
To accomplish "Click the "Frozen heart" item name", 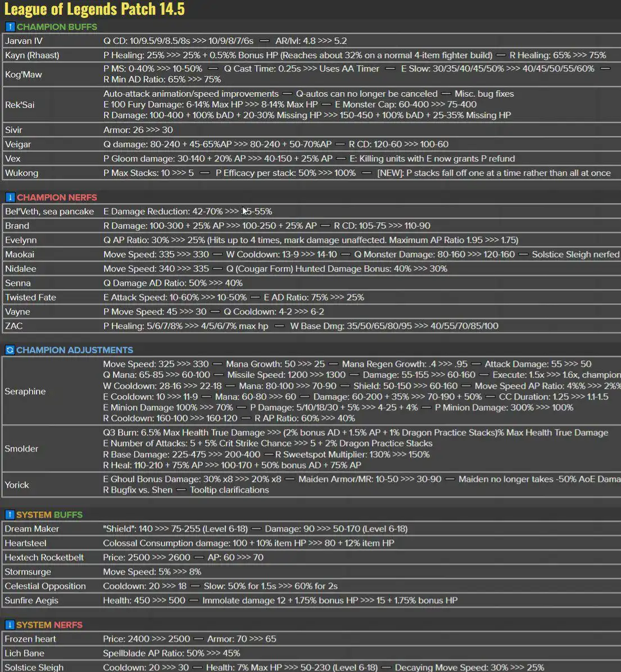I will click(x=30, y=639).
